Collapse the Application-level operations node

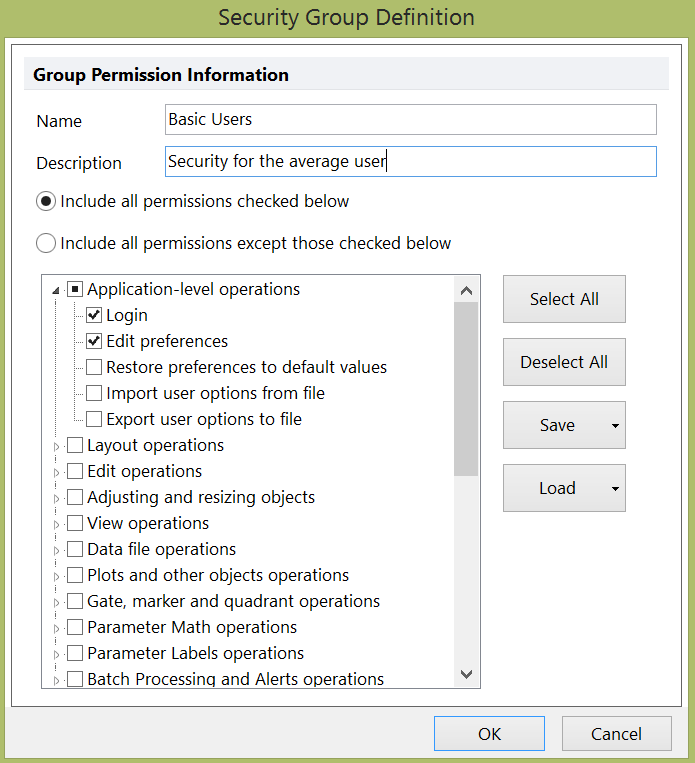(54, 290)
